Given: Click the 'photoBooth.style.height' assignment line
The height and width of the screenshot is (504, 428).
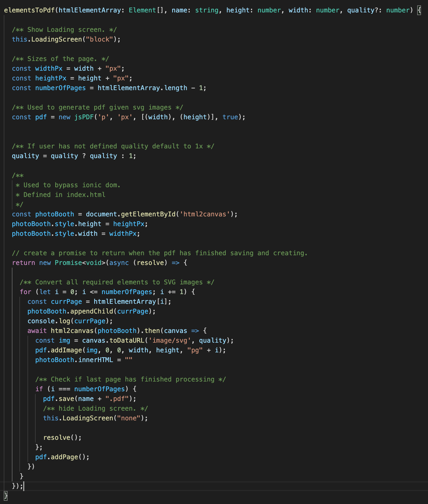Looking at the screenshot, I should coord(80,224).
